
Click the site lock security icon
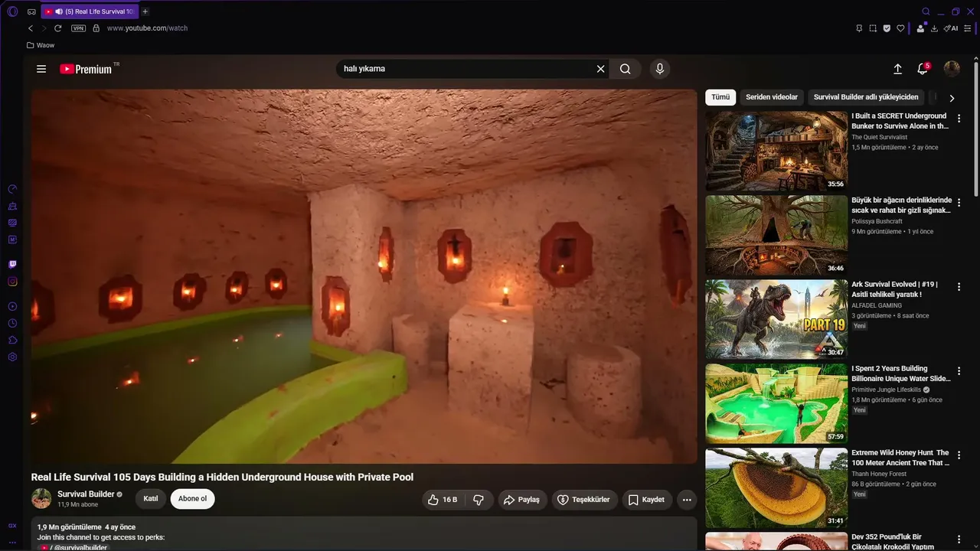pyautogui.click(x=96, y=28)
